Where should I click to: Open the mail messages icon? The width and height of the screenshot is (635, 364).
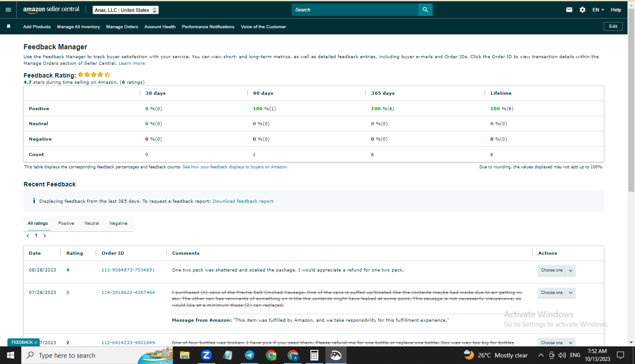point(569,10)
